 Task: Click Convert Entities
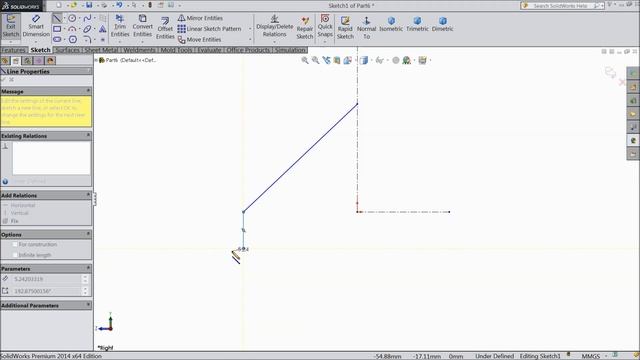tap(142, 26)
